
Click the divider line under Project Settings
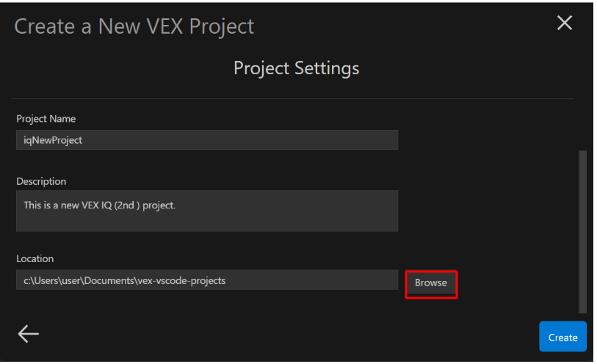click(x=292, y=99)
